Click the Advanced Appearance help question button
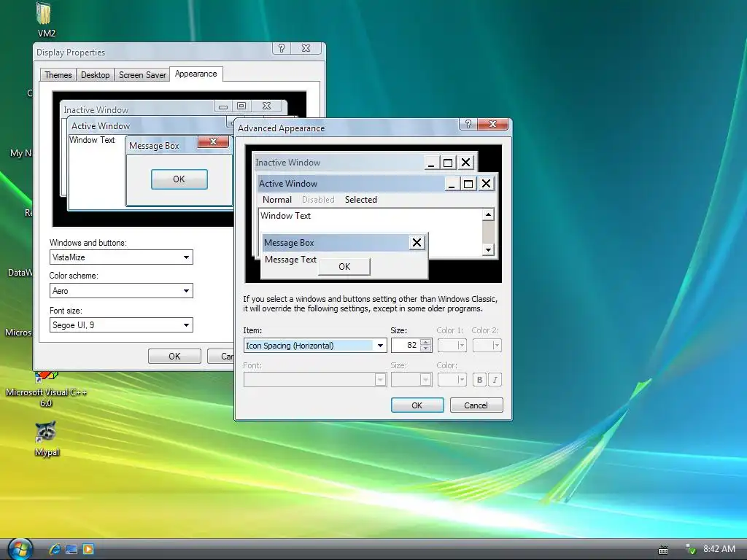This screenshot has height=560, width=747. click(x=468, y=124)
